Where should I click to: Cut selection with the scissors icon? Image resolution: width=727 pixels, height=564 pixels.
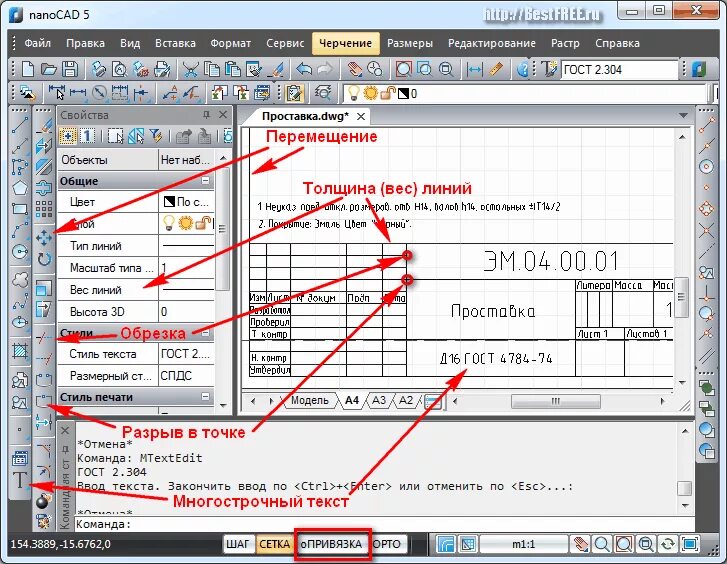coord(190,70)
